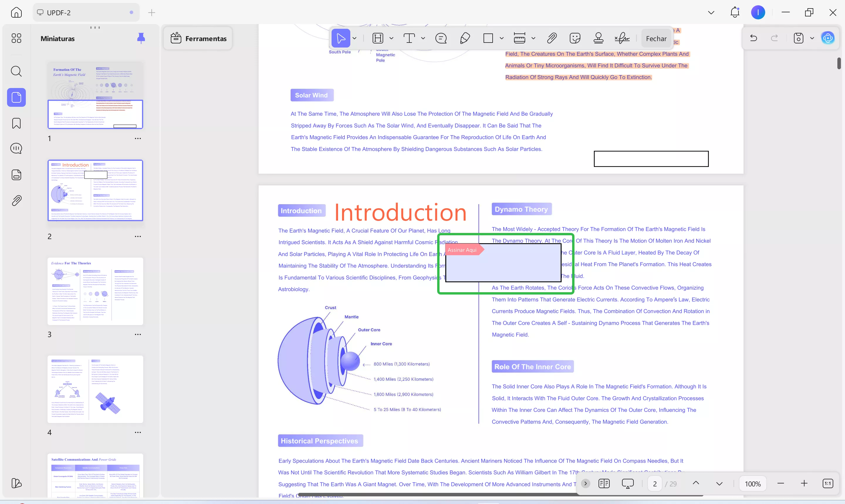Open the document search panel
Screen dimensions: 845x504
(x=16, y=71)
